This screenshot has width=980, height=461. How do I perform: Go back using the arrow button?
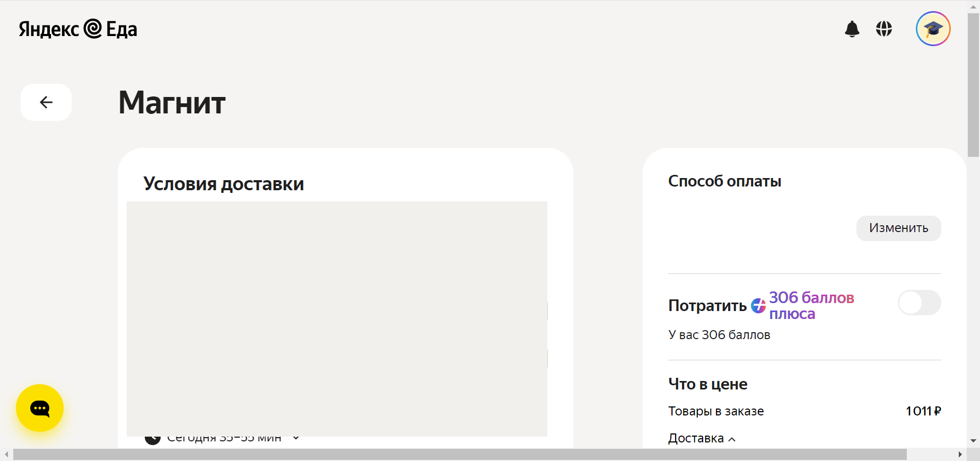point(46,102)
